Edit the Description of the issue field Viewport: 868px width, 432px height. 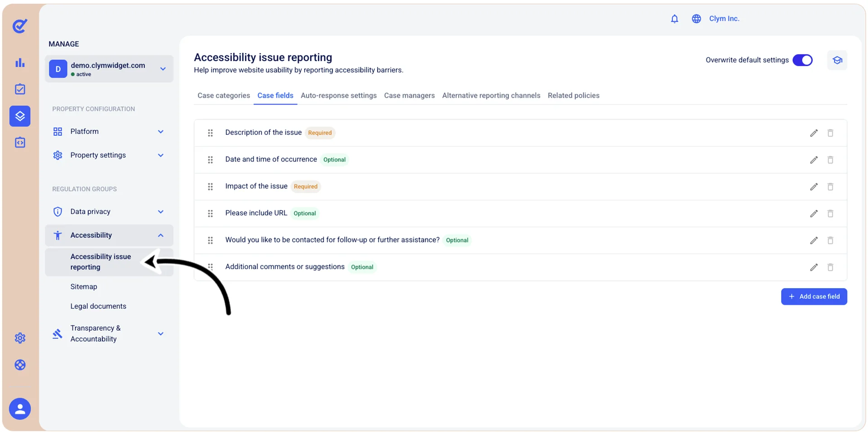click(814, 133)
